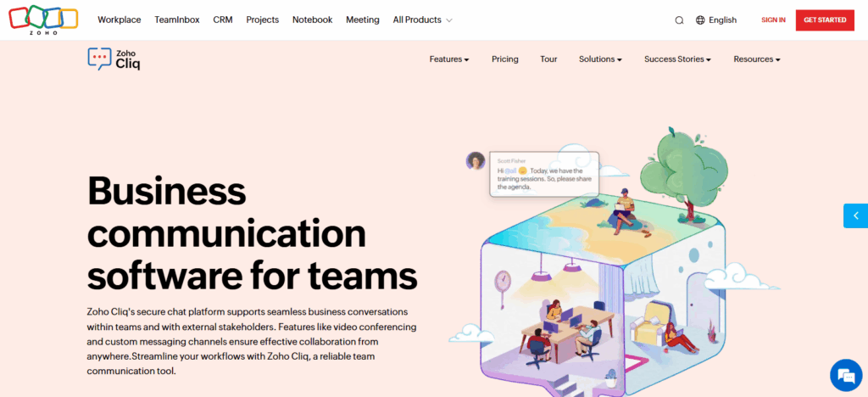Click the Zoho logo in header

(43, 20)
